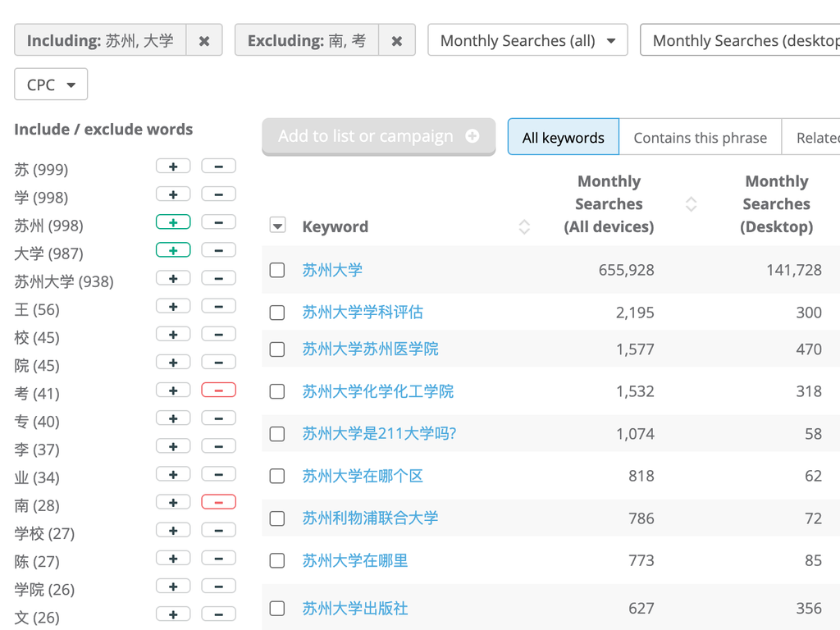Open the 苏州大学出版社 keyword link

[x=355, y=608]
